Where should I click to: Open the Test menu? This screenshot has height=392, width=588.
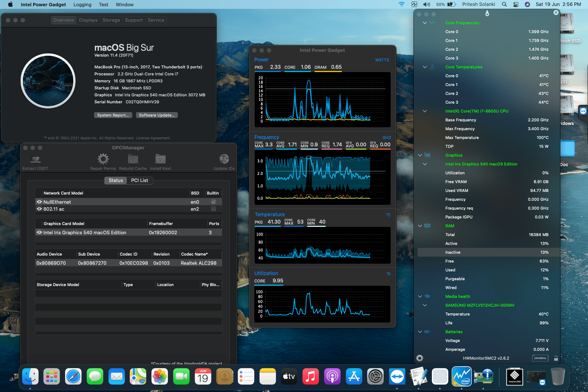[x=104, y=4]
